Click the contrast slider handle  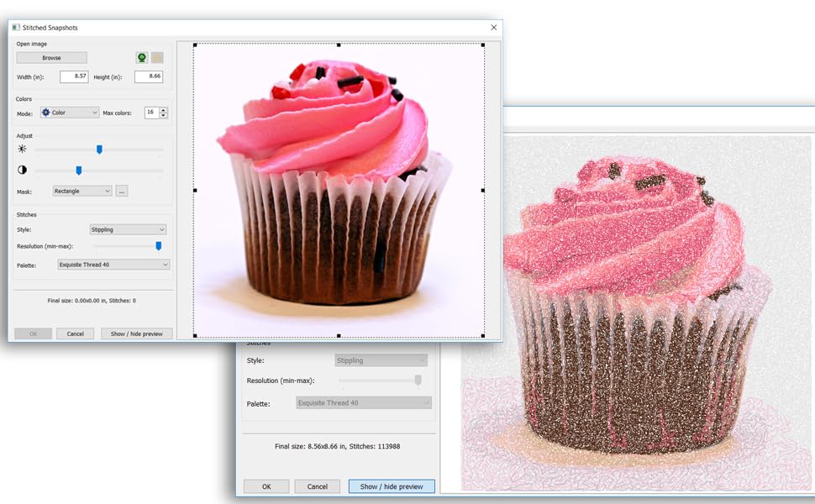point(78,171)
